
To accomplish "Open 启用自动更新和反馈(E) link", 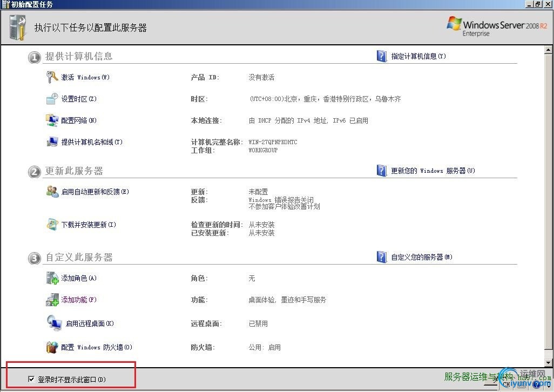I will (x=95, y=192).
